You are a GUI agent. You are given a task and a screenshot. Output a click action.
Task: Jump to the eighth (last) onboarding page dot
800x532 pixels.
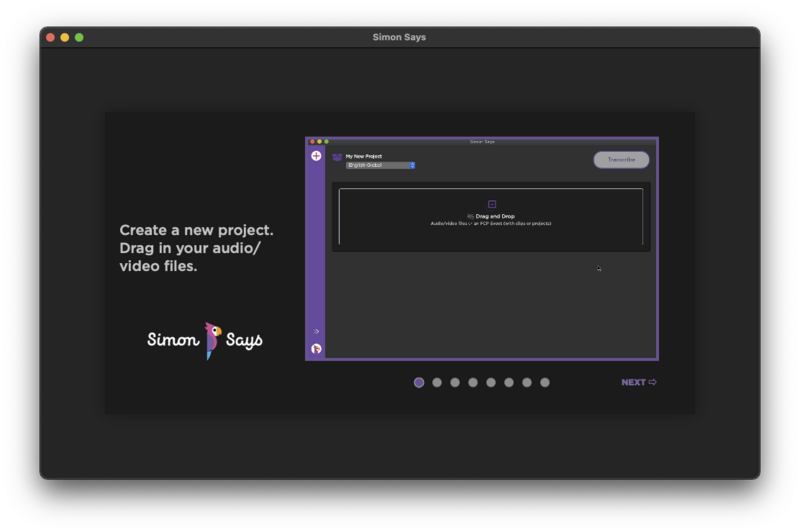click(545, 383)
